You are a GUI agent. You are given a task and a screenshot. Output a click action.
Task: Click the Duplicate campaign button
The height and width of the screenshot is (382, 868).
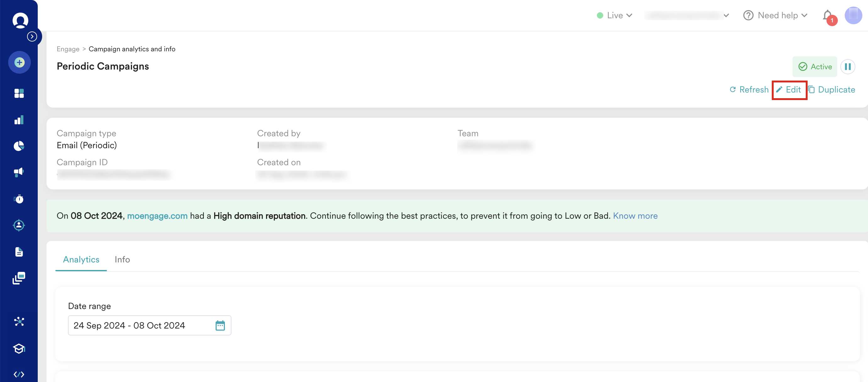pos(832,90)
